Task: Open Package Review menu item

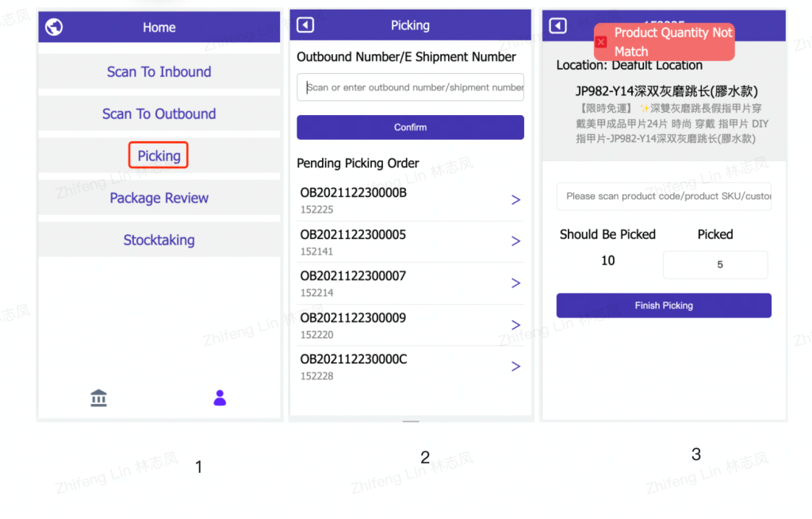Action: click(x=159, y=198)
